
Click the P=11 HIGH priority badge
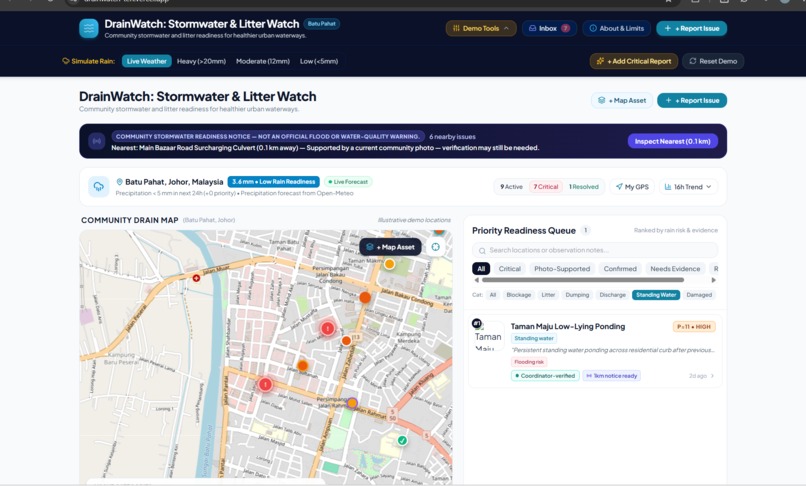(693, 327)
